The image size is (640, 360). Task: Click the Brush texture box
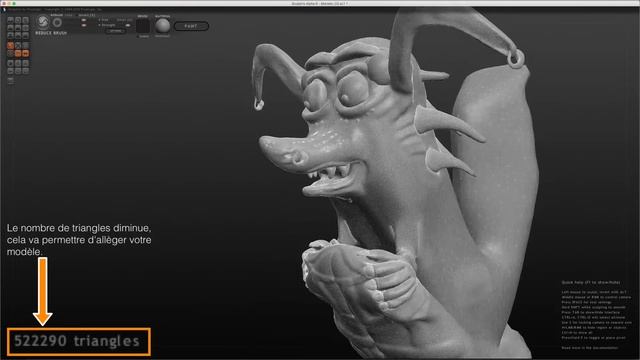143,26
